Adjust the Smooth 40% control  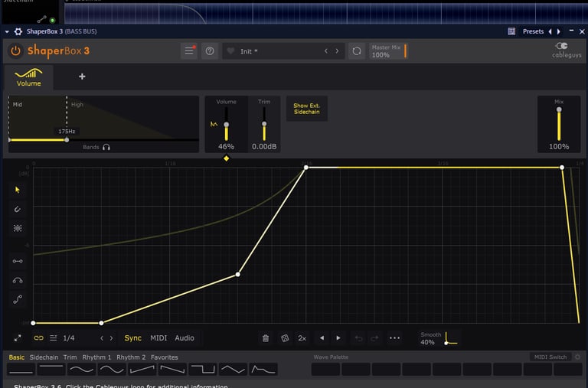click(439, 338)
